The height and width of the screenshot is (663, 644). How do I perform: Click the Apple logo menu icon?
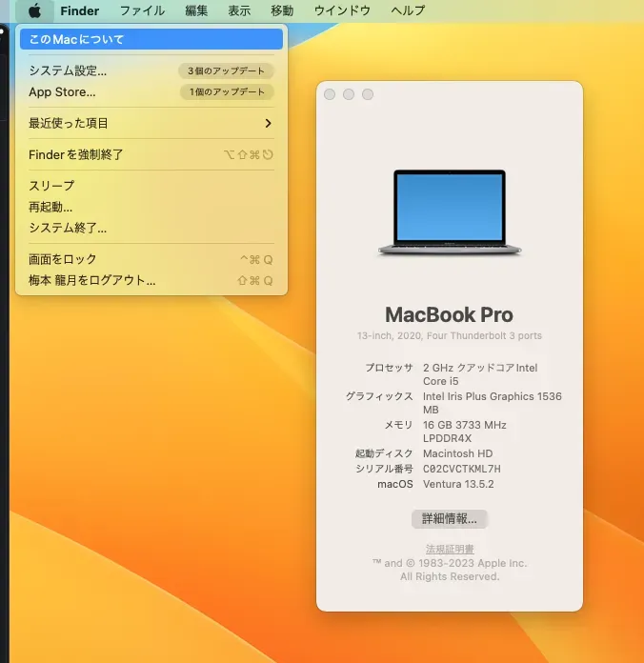[x=34, y=10]
